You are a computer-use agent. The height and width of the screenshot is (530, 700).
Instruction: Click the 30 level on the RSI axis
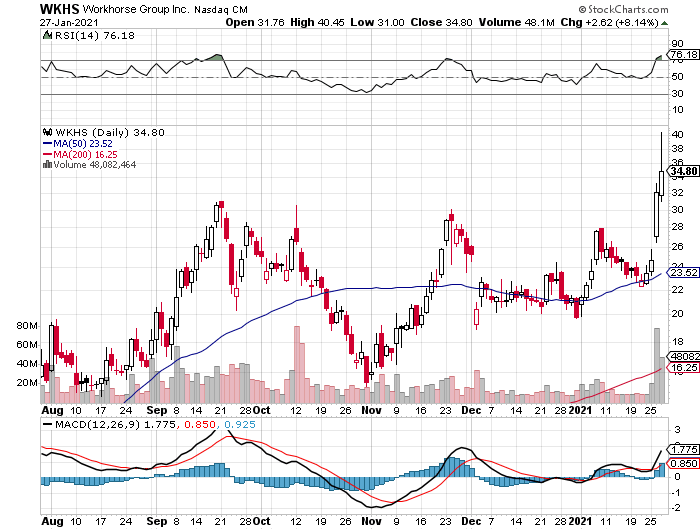[x=677, y=93]
